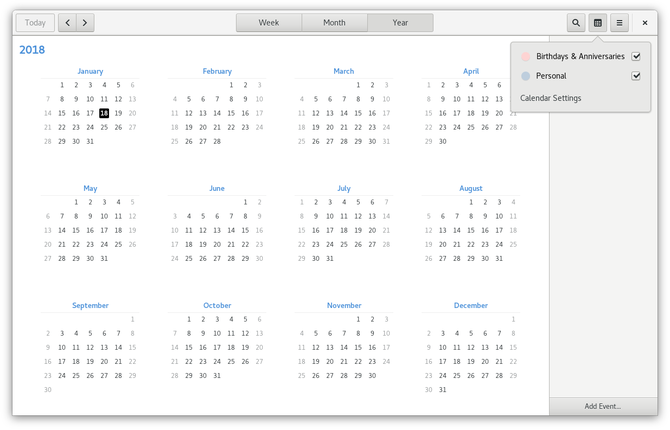Select the Year view tab

pyautogui.click(x=400, y=23)
